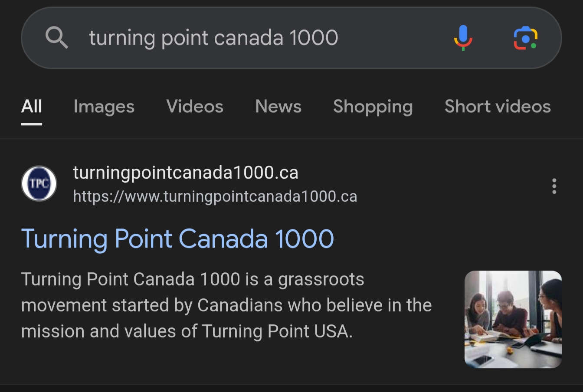Stay on the All results tab
Screen dimensions: 583x392
[32, 106]
